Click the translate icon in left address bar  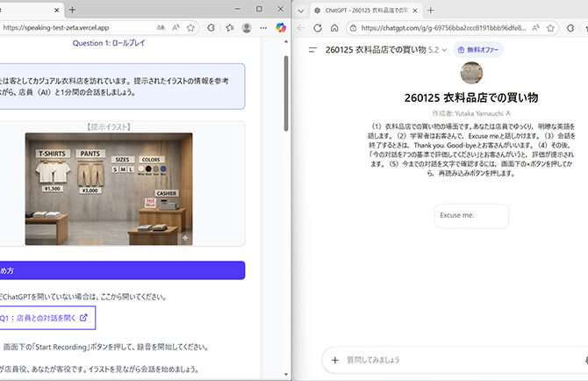(x=161, y=27)
